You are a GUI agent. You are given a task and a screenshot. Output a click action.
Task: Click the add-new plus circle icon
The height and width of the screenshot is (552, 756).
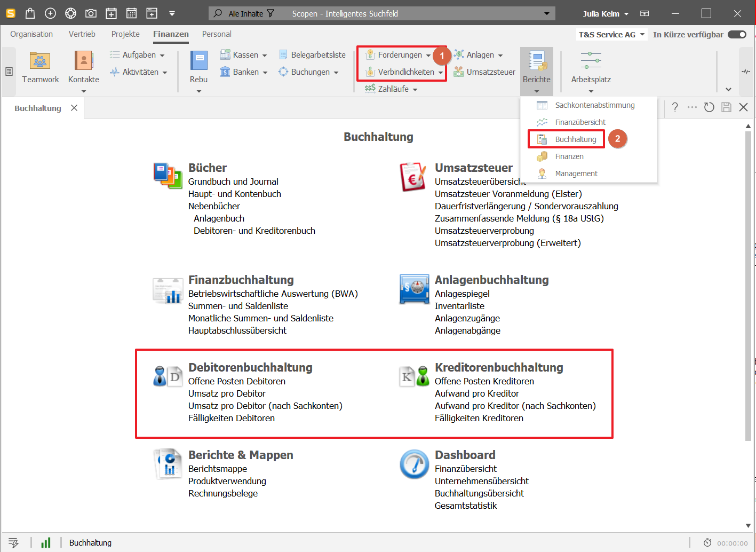(x=50, y=13)
